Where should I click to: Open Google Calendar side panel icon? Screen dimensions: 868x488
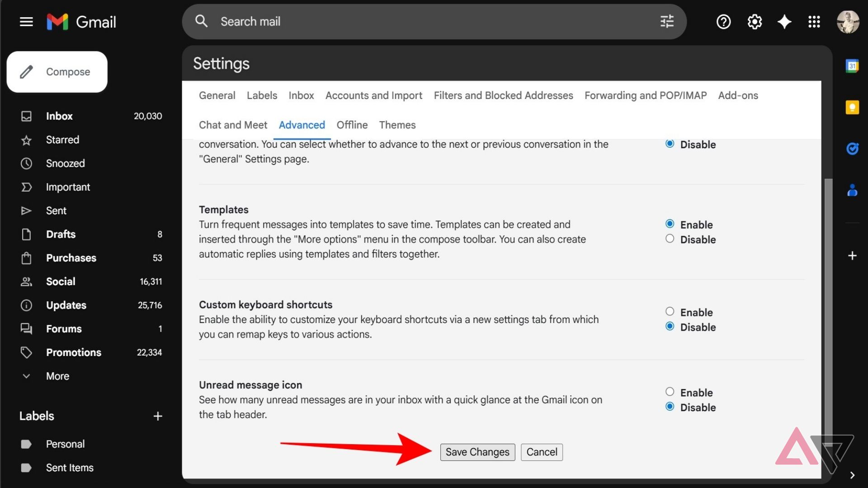click(x=852, y=66)
